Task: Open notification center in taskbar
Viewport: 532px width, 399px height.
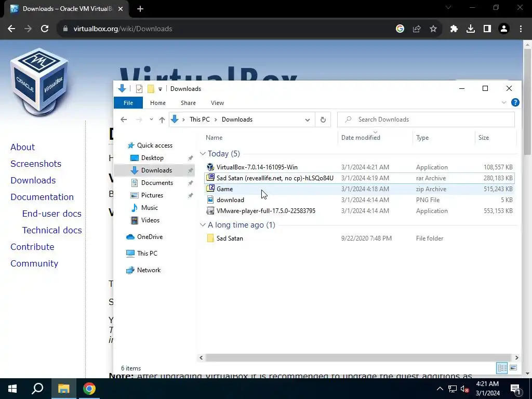Action: (x=515, y=389)
